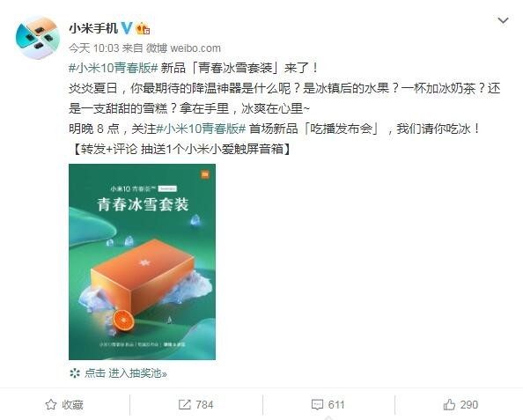Enlarge the 青春冰雪套装 poster image
523x420 pixels.
coord(142,262)
